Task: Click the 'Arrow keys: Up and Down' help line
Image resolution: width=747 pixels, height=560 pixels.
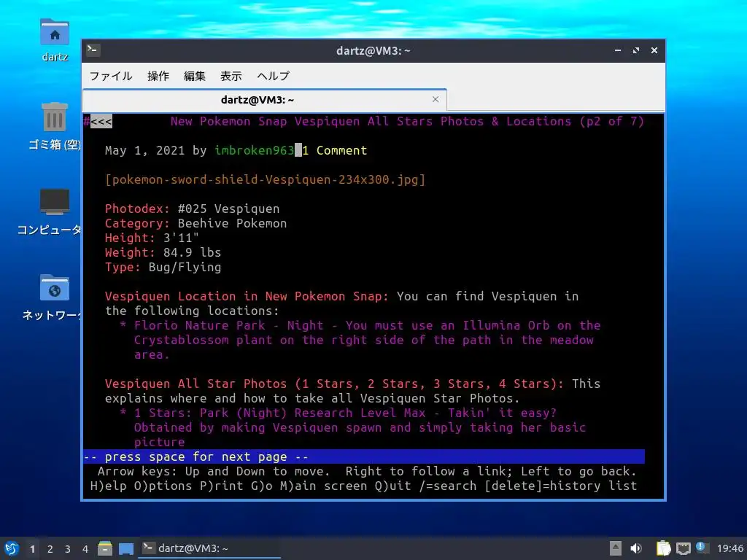Action: coord(367,472)
